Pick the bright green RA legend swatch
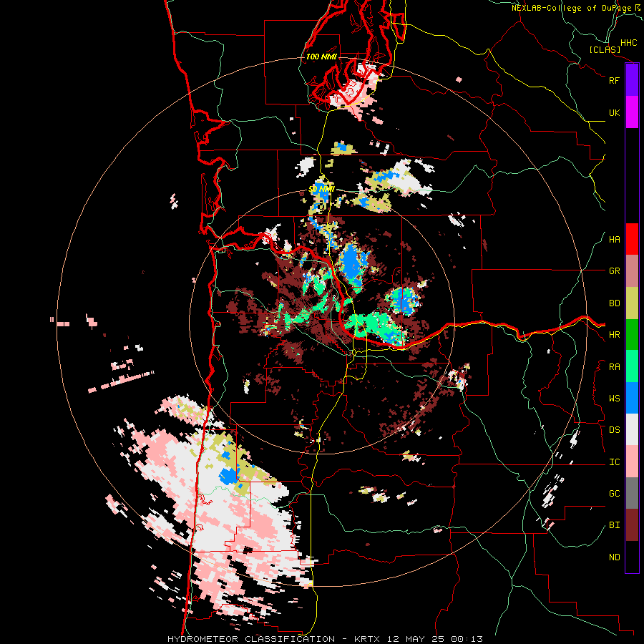Screen dimensions: 644x644 tap(632, 366)
